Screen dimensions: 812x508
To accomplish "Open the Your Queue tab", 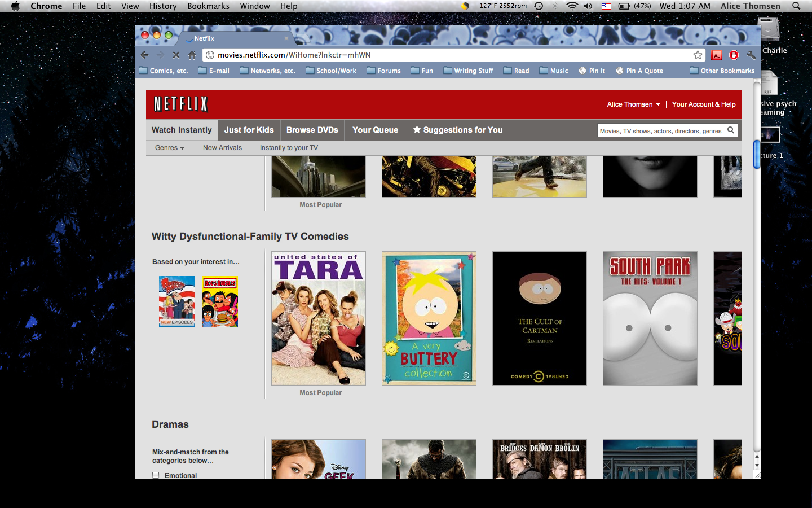I will (x=376, y=130).
